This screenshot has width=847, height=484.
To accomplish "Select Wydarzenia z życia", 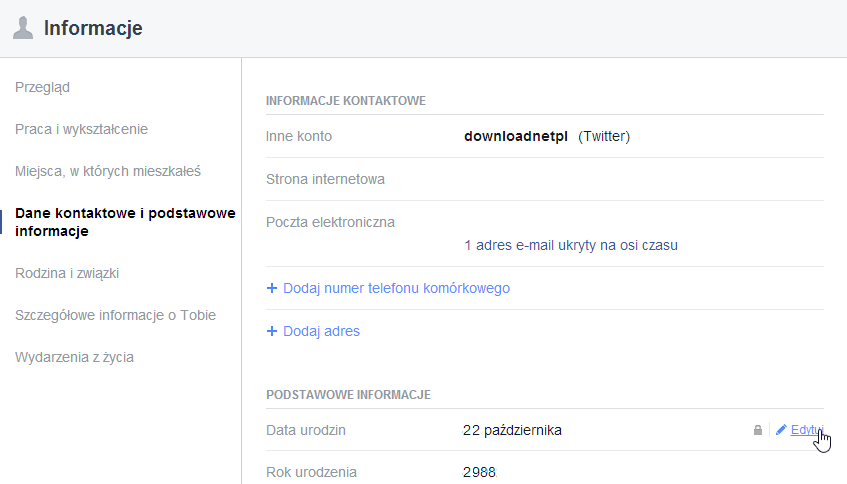I will tap(74, 357).
